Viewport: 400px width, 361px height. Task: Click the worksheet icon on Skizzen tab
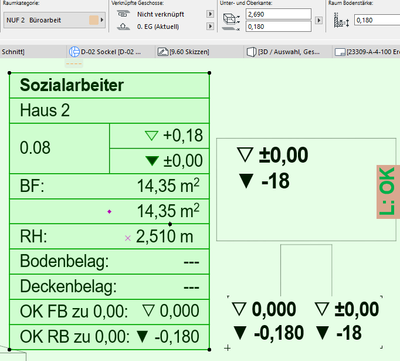163,52
